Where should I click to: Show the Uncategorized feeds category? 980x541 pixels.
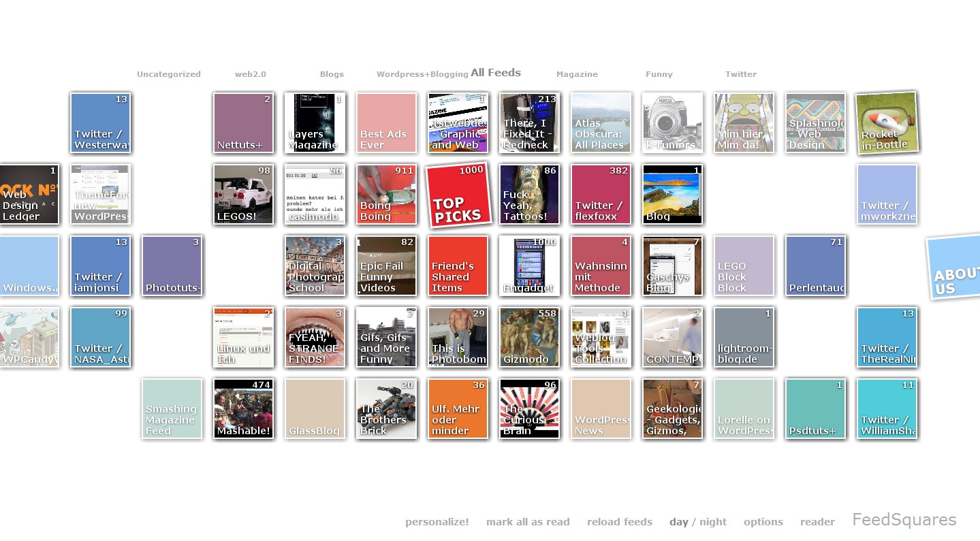click(x=168, y=74)
